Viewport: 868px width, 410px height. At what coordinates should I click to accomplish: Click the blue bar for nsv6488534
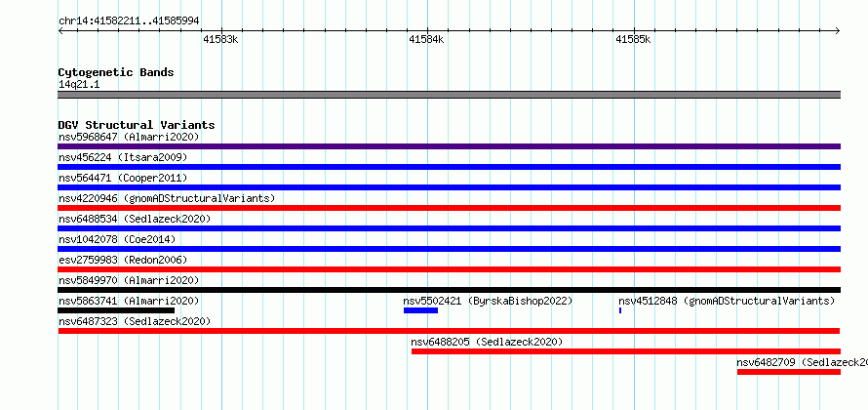449,228
